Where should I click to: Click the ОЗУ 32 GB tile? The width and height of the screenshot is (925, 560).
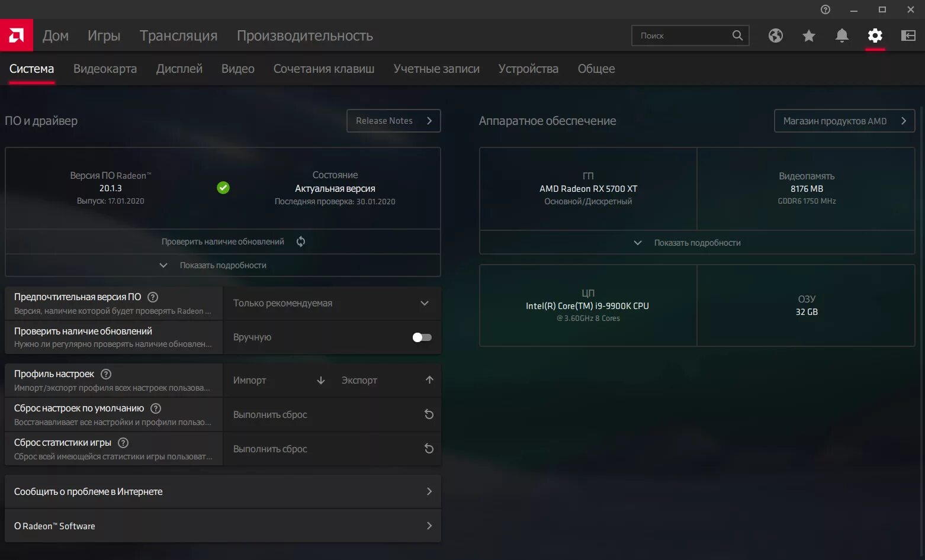807,305
